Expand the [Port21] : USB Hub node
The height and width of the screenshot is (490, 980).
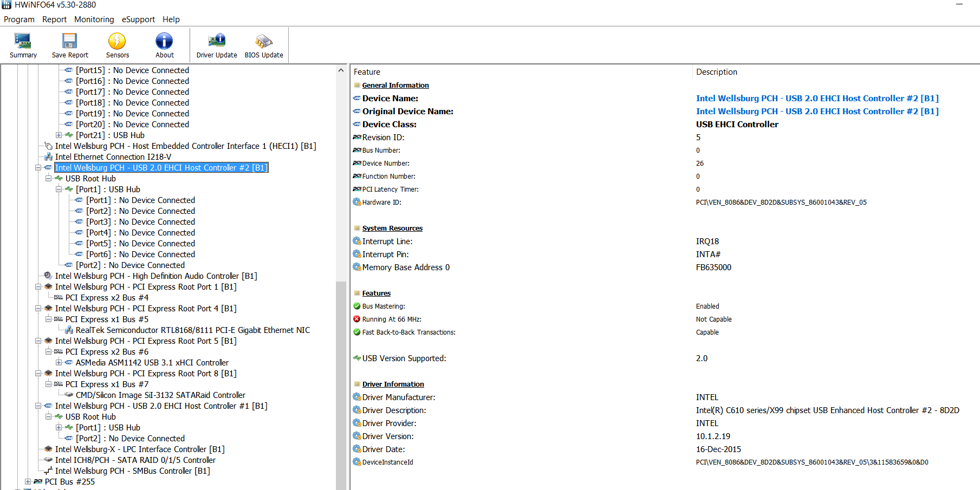click(x=59, y=135)
